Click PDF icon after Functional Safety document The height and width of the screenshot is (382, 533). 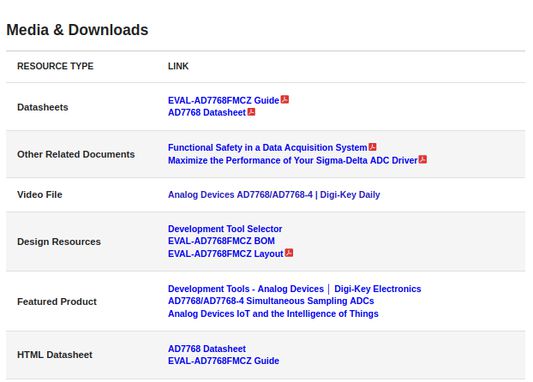(373, 147)
